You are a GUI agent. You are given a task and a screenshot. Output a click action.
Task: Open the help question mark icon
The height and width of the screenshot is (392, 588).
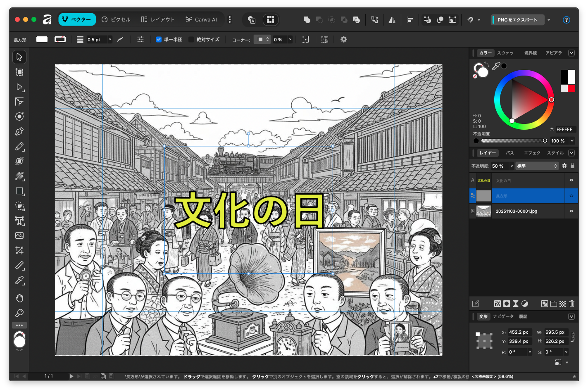point(566,20)
